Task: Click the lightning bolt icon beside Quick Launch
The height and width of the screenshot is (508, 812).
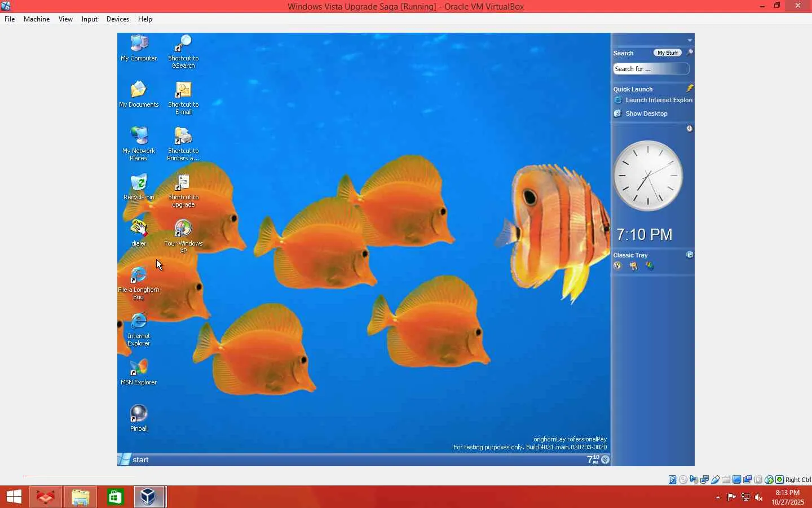Action: [x=689, y=89]
